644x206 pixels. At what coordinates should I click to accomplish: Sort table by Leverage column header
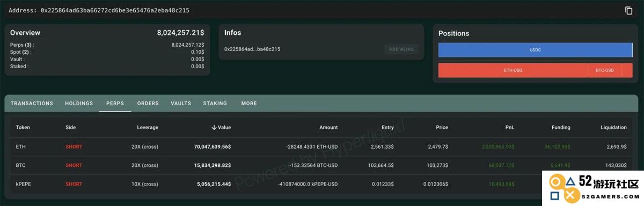148,128
